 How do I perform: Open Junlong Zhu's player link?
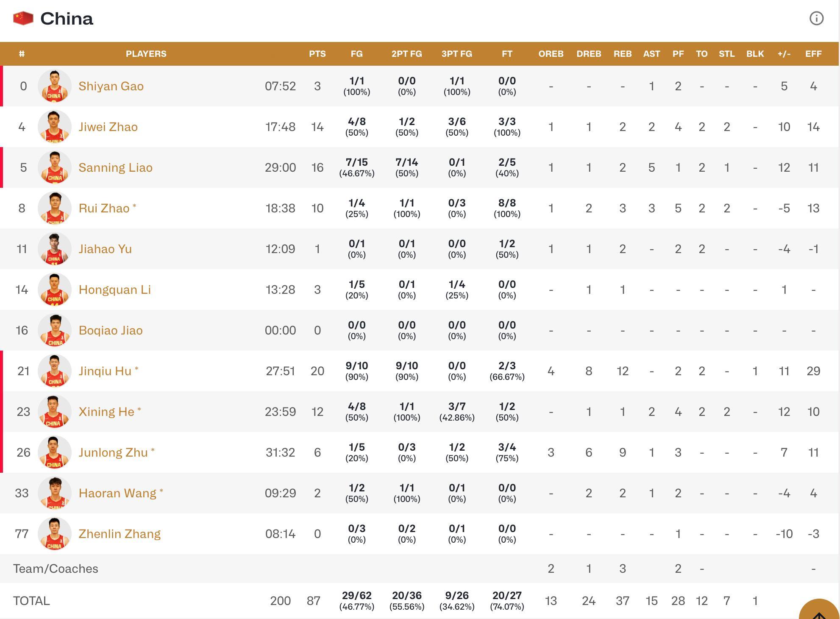[x=113, y=452]
